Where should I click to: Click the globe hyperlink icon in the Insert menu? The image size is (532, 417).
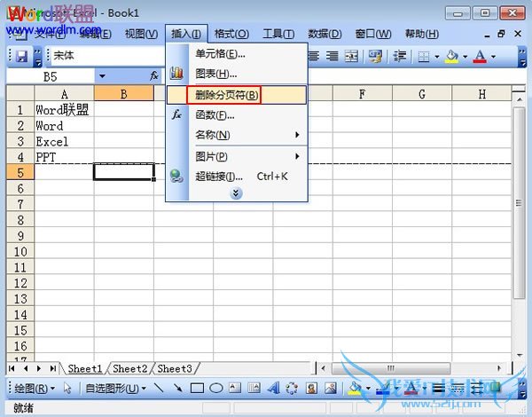point(176,176)
